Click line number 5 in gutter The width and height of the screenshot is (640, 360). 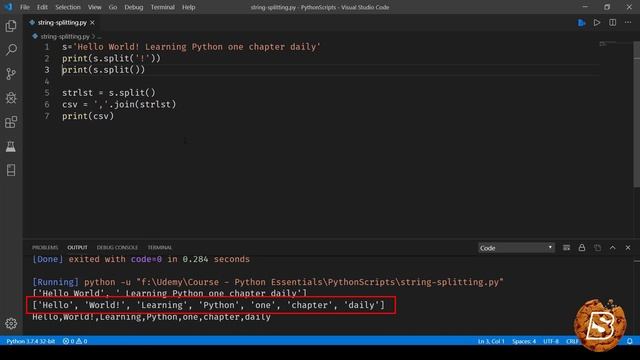click(x=47, y=93)
